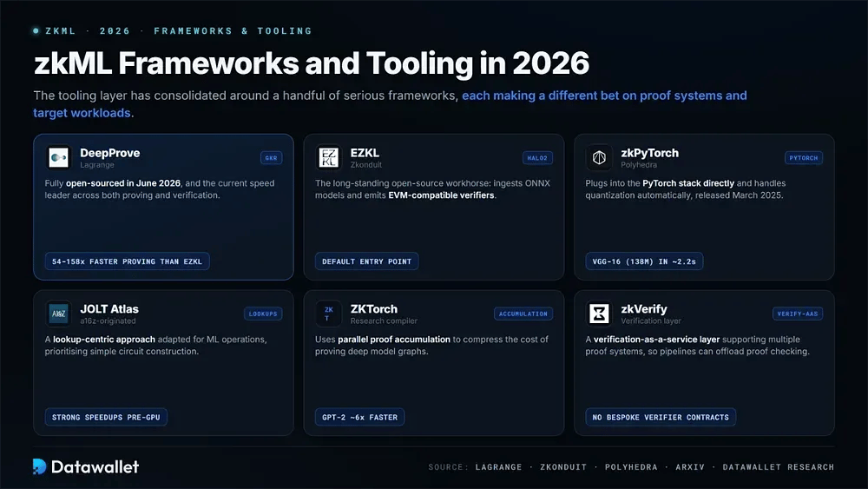This screenshot has height=489, width=868.
Task: Click the 'lookup-centric approach' bold text
Action: click(x=104, y=340)
